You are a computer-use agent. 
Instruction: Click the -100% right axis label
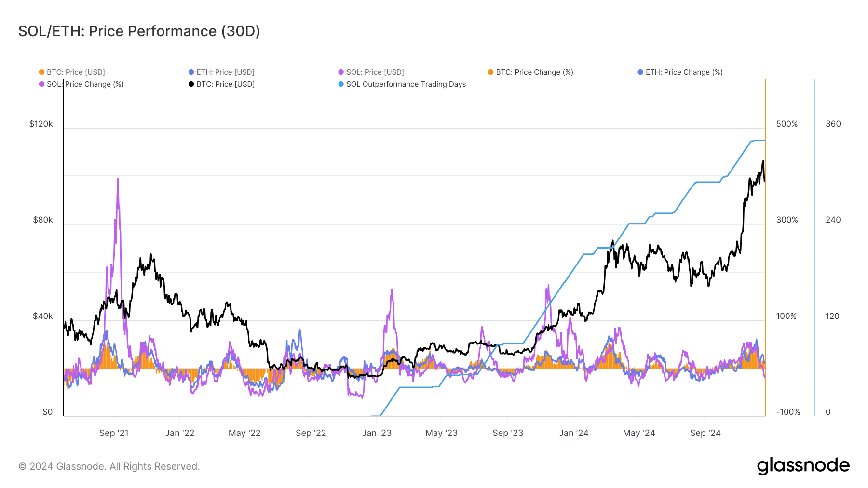tap(788, 412)
